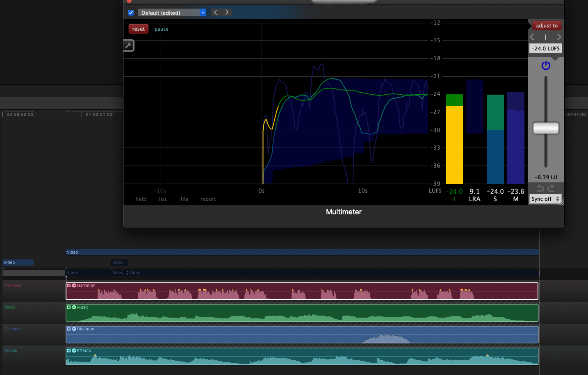Click the role icon on Effects clip
Viewport: 588px width, 375px height.
click(x=74, y=351)
